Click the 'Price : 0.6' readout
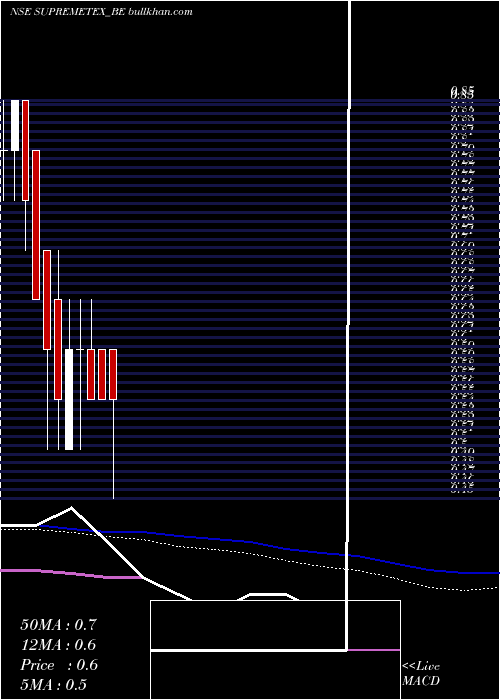 pos(58,665)
